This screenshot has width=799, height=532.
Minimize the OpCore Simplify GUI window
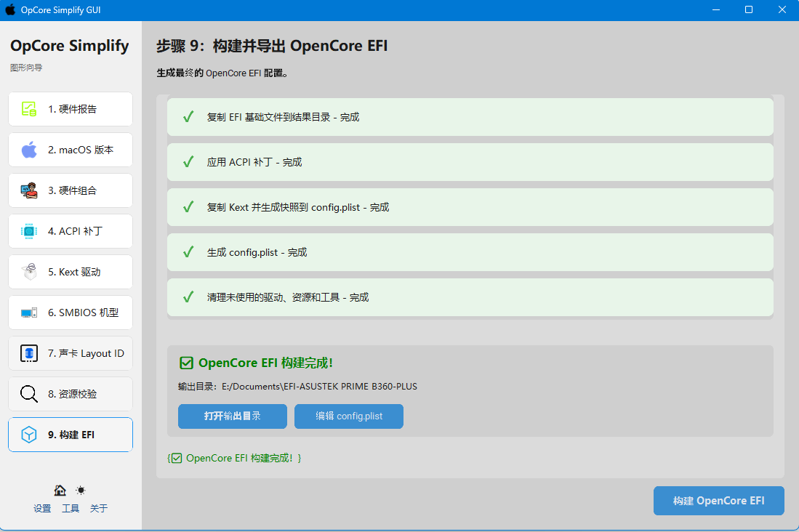tap(716, 9)
